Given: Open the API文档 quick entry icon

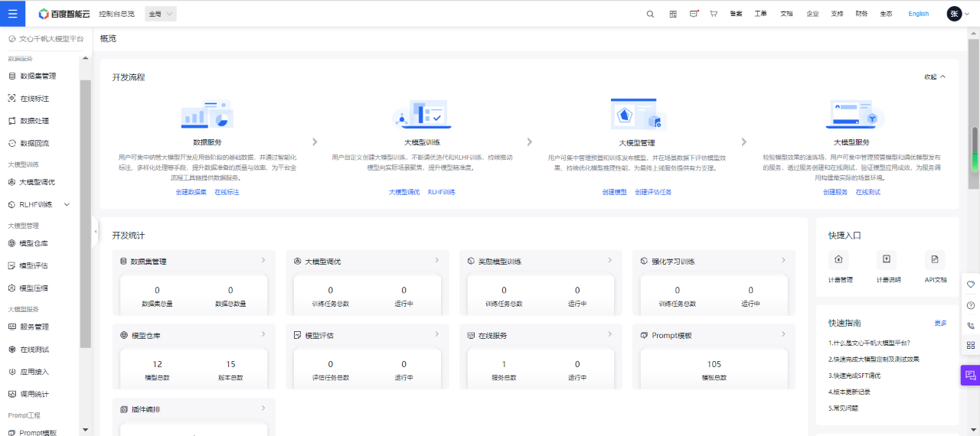Looking at the screenshot, I should (x=935, y=259).
